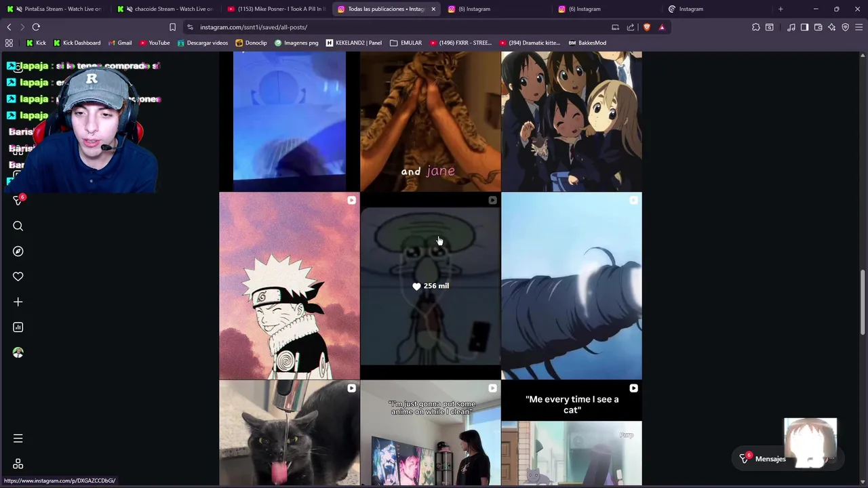Open Instagram Explore compass icon
This screenshot has height=488, width=868.
[x=18, y=251]
